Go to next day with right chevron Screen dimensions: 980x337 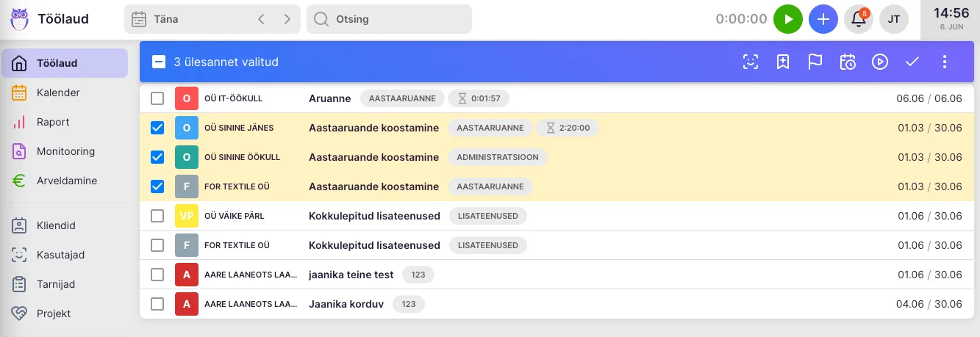point(287,19)
